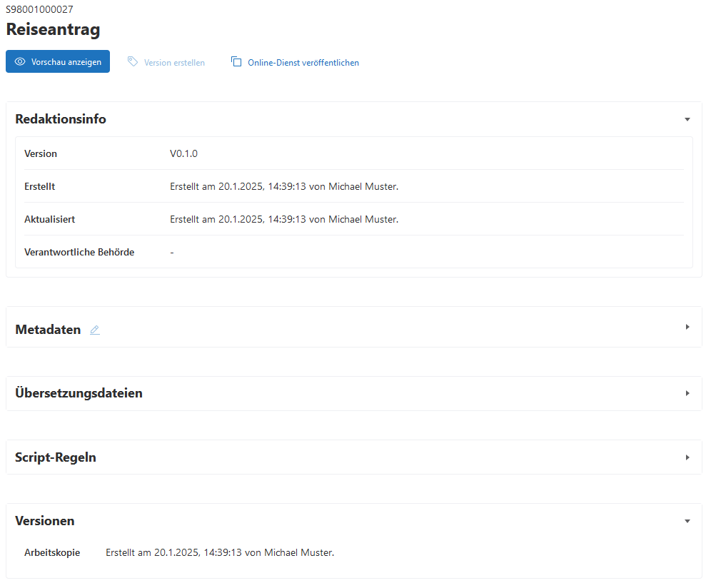
Task: Click the Reiseantrag page title
Action: pyautogui.click(x=53, y=29)
